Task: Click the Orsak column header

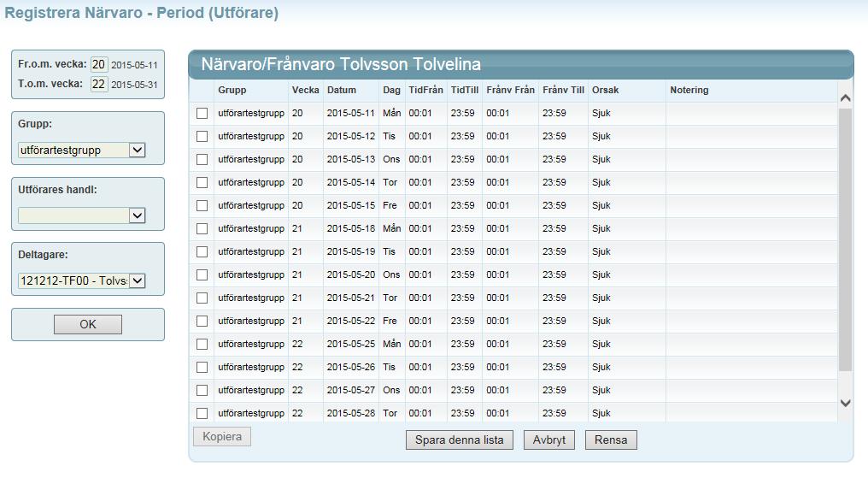Action: 605,90
